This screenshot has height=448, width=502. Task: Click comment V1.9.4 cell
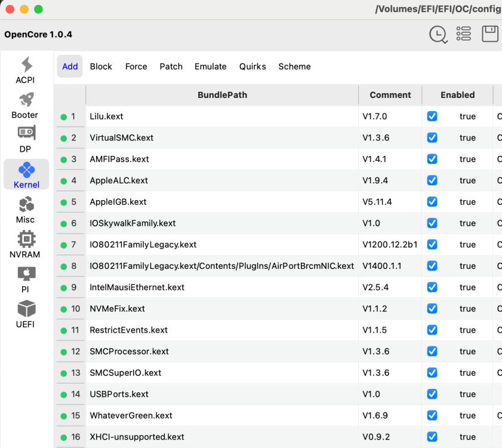point(390,180)
